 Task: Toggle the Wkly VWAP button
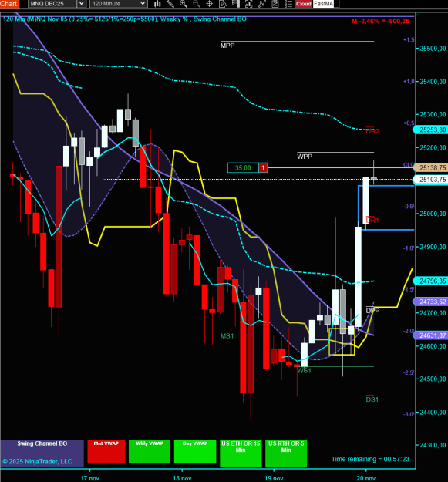150,451
